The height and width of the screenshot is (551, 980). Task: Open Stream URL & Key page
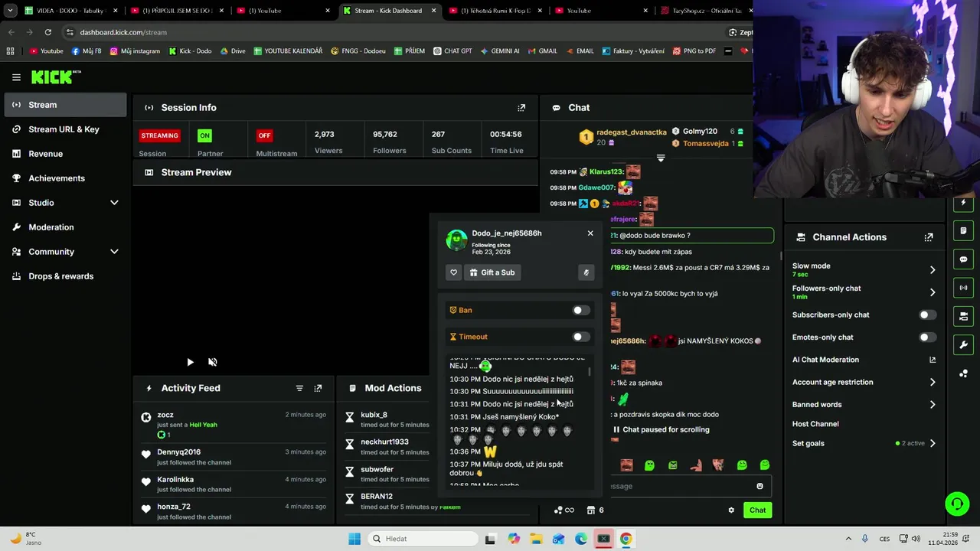pos(66,129)
